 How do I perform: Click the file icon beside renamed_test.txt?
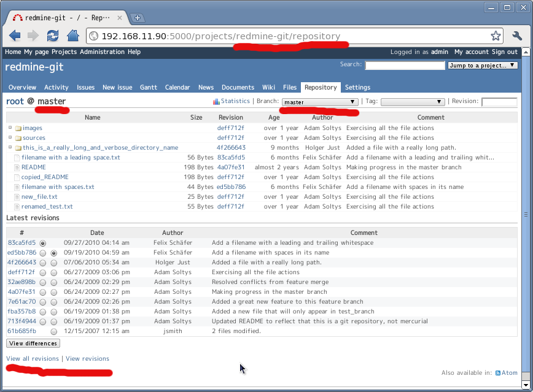tap(17, 207)
